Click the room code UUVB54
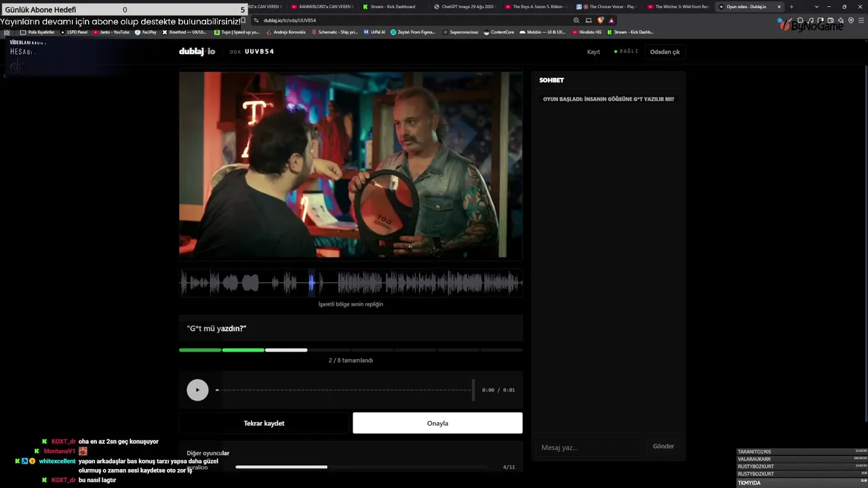 coord(259,52)
